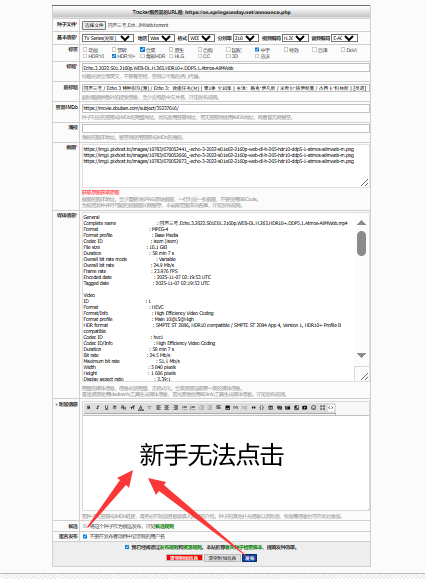This screenshot has height=579, width=425.
Task: Click the empty poster (海报) input field
Action: (x=226, y=128)
